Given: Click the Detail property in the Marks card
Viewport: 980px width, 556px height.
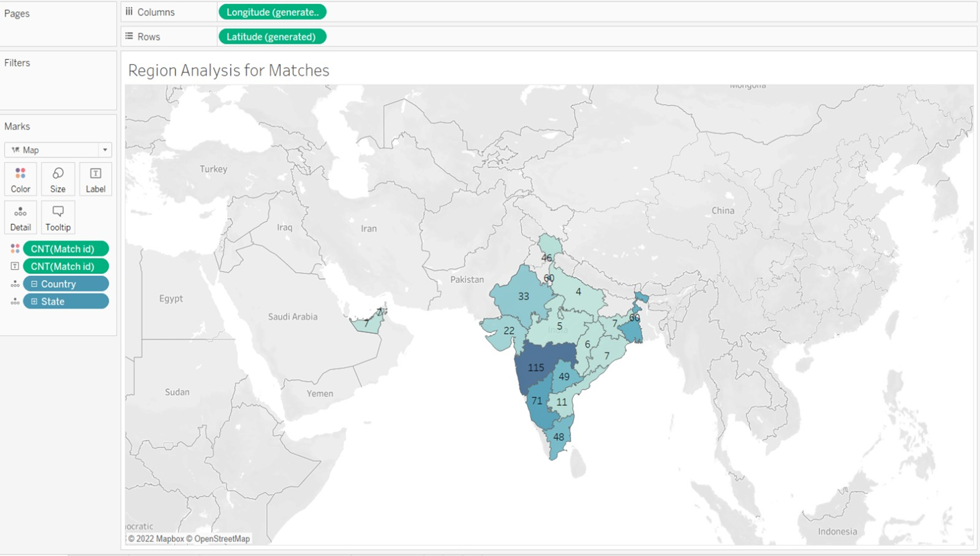Looking at the screenshot, I should point(19,217).
